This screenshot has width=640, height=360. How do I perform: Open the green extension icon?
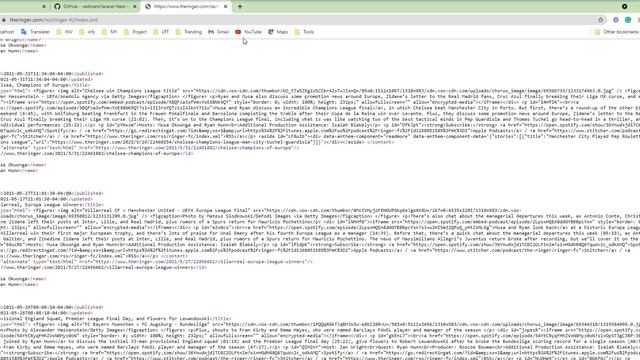click(628, 20)
